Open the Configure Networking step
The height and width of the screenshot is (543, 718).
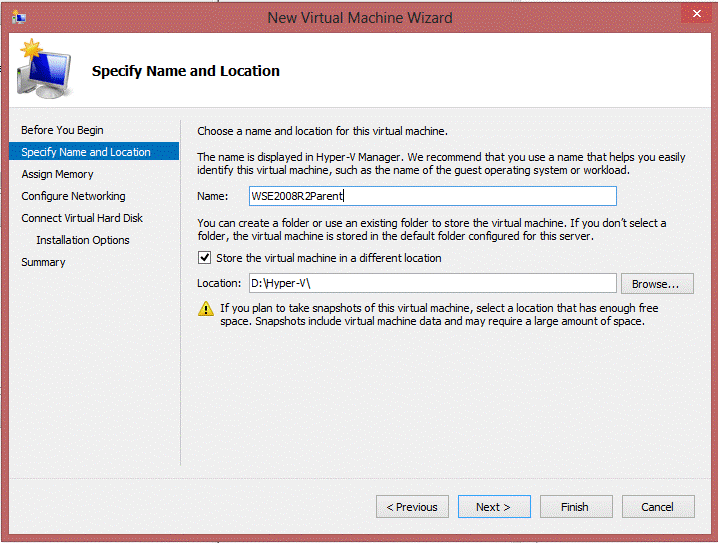point(73,196)
